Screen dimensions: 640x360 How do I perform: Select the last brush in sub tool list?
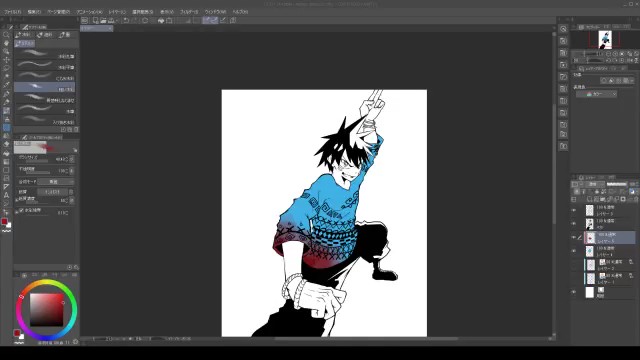44,120
